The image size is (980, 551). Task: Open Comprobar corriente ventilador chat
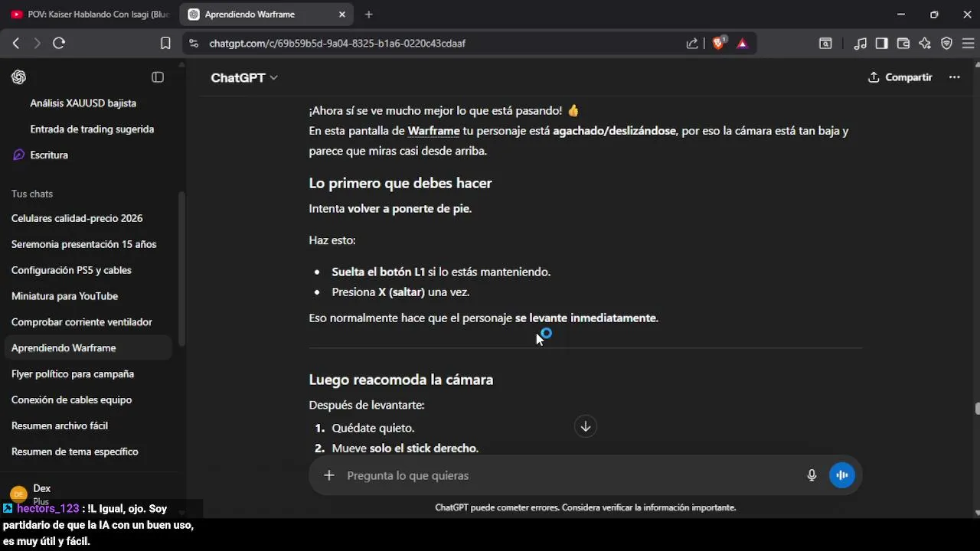coord(89,322)
